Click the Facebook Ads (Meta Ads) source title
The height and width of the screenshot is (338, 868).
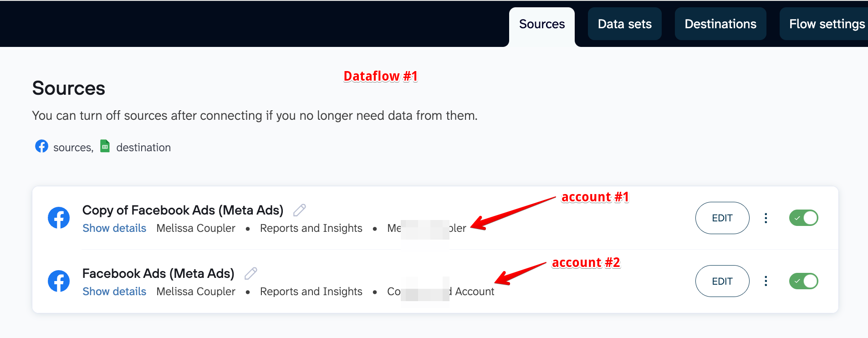158,273
